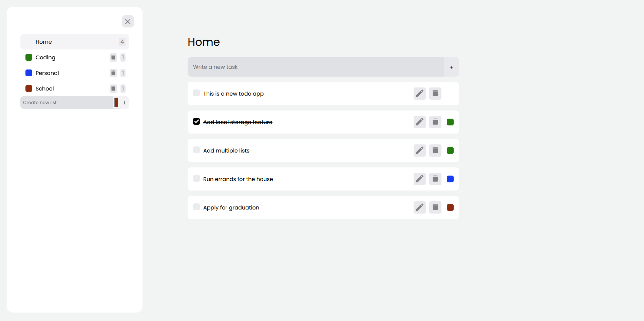Delete the 'Run errands for the house' task
The width and height of the screenshot is (644, 321).
tap(435, 179)
